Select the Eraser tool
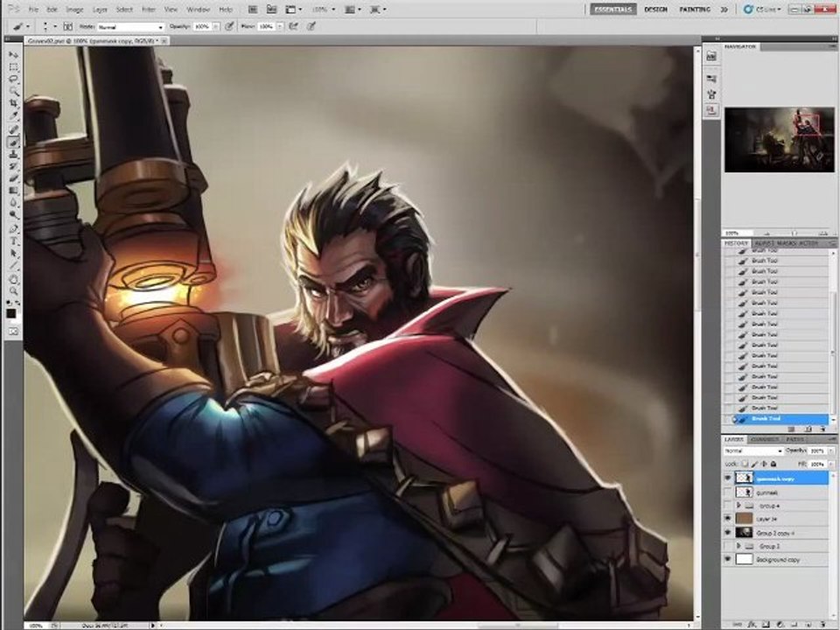This screenshot has height=630, width=840. pyautogui.click(x=13, y=178)
